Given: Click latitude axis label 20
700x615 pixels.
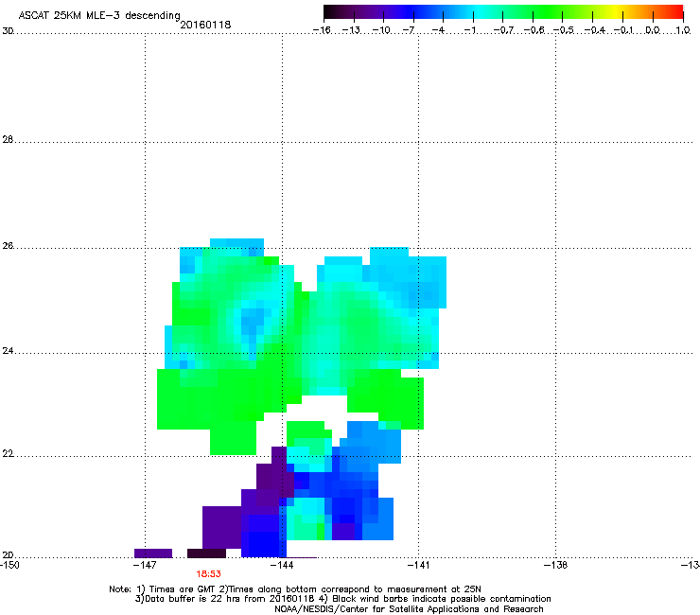Looking at the screenshot, I should tap(8, 555).
